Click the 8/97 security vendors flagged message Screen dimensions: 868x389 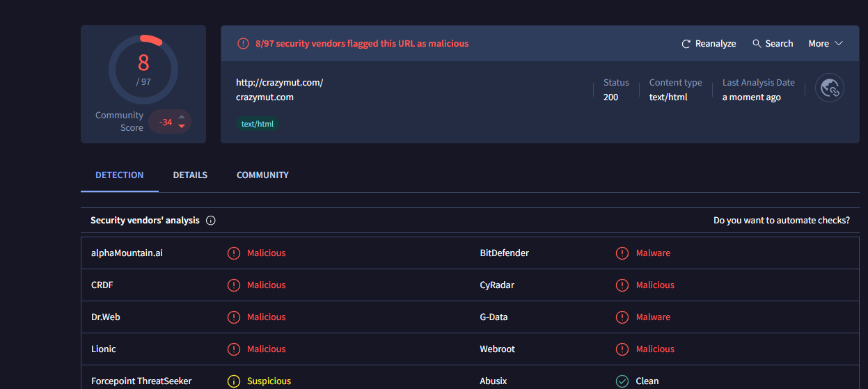[x=362, y=43]
